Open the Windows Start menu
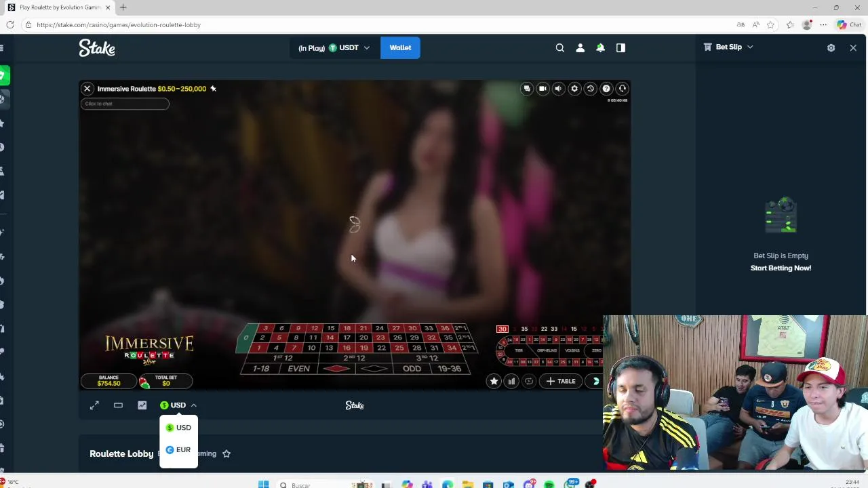The image size is (868, 488). 263,485
